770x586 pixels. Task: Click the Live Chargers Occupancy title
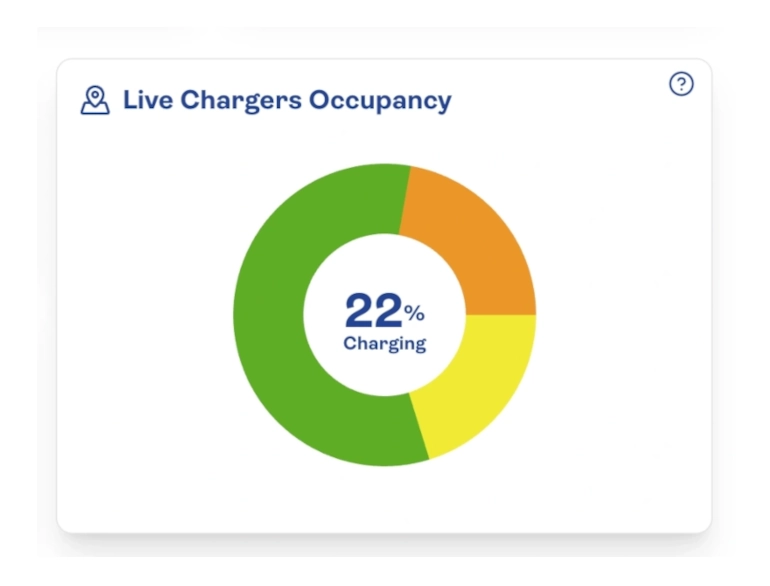click(x=287, y=101)
